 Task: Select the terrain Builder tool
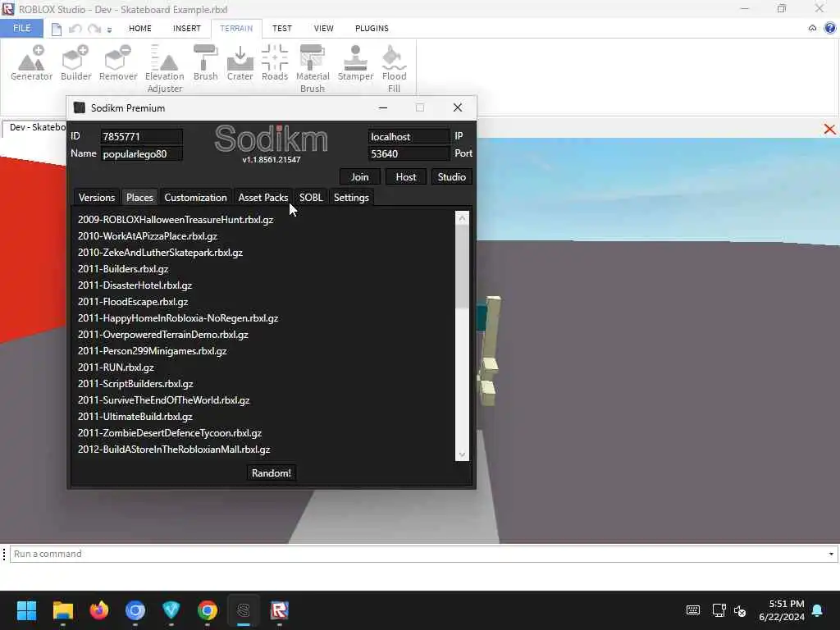75,62
